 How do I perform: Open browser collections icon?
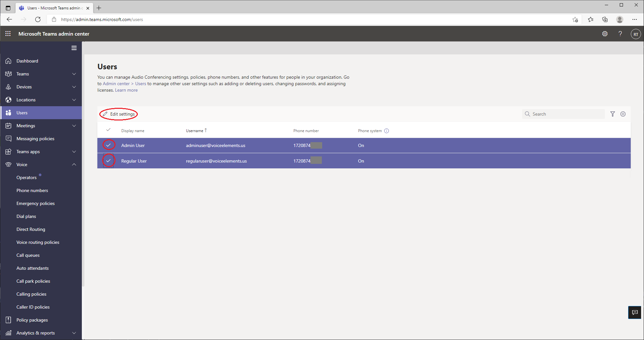tap(605, 19)
